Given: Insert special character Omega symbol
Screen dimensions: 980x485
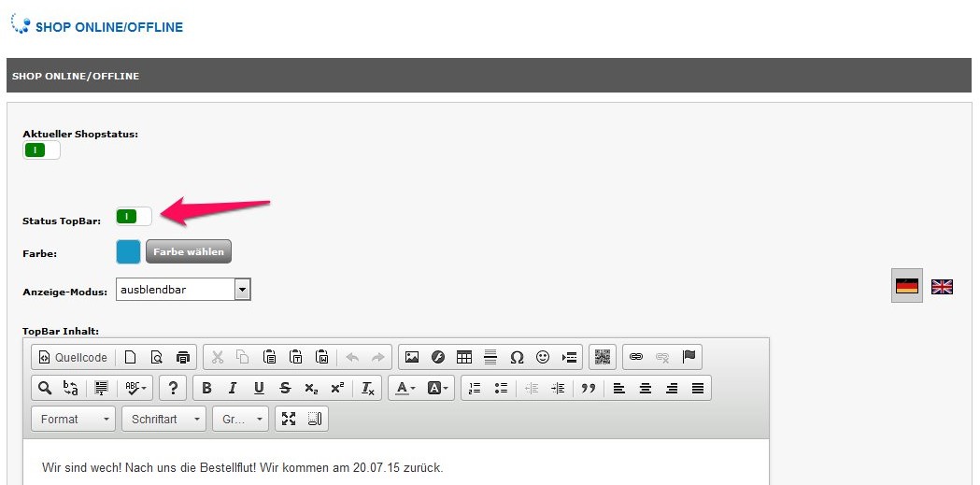Looking at the screenshot, I should [x=517, y=357].
